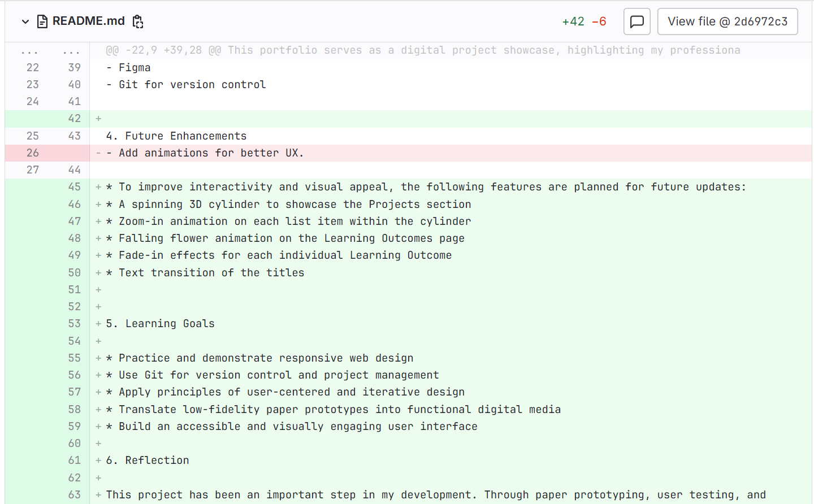Open the README.md file name link

coord(88,21)
